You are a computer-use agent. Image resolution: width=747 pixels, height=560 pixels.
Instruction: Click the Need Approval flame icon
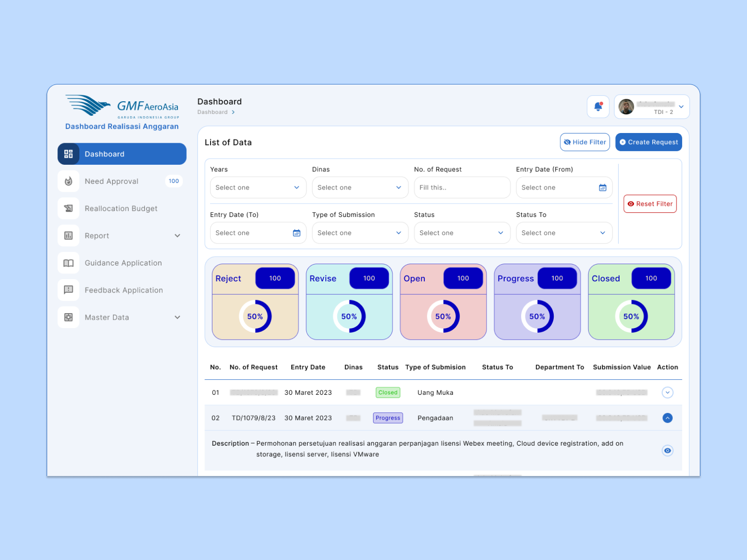[69, 181]
